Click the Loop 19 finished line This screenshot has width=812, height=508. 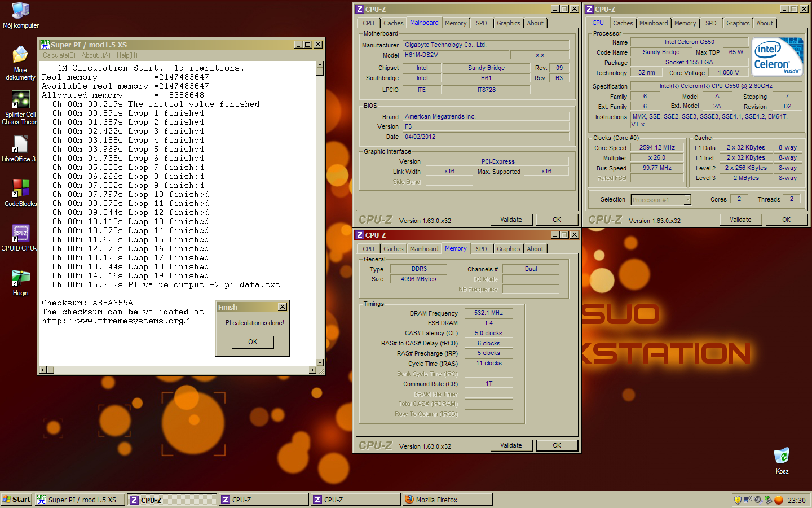(131, 275)
